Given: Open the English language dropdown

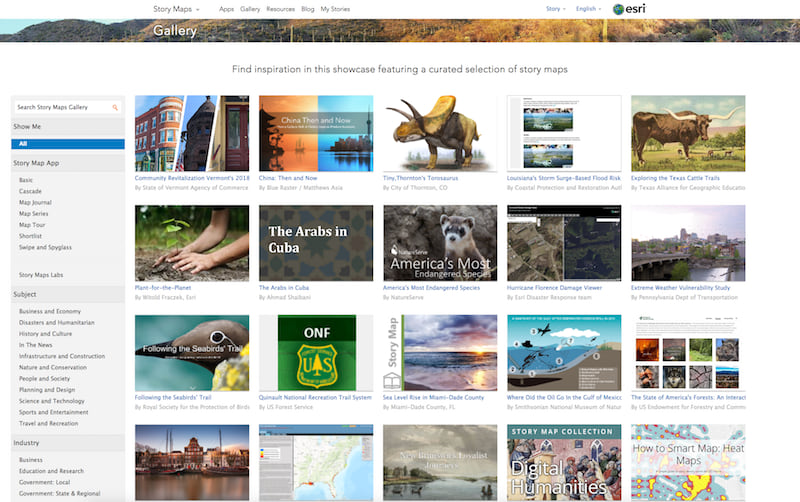Looking at the screenshot, I should click(x=588, y=9).
